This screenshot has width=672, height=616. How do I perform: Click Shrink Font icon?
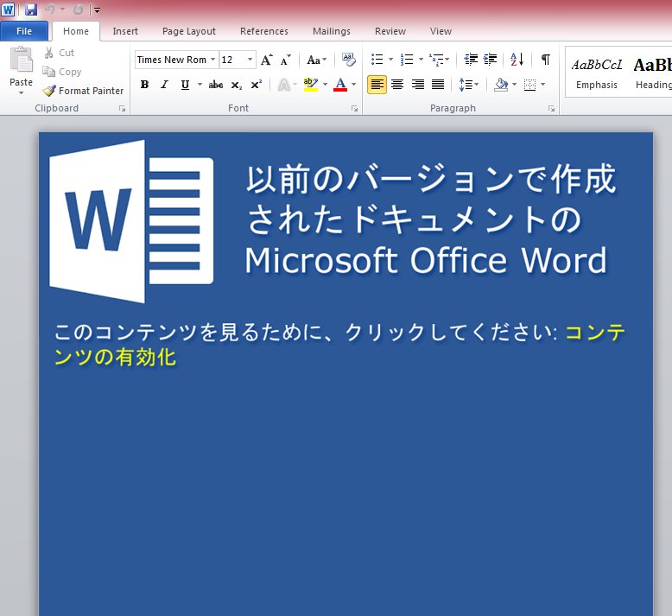point(285,60)
